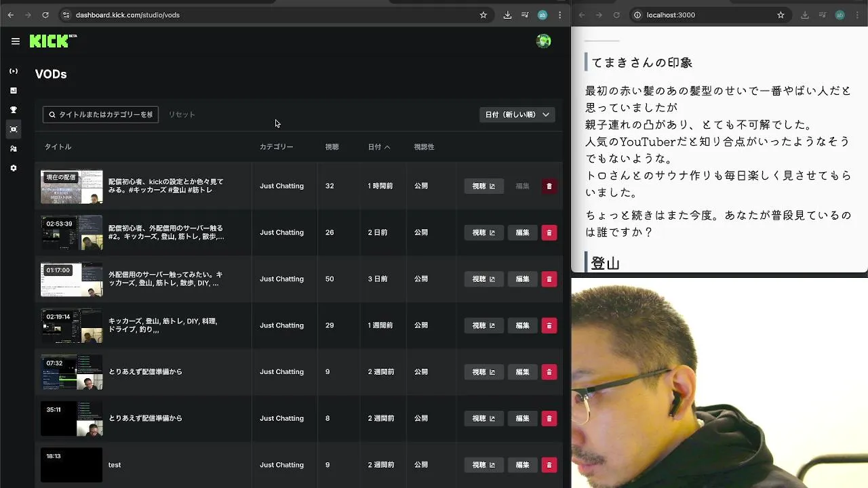Bookmark the localhost:3000 page star
The height and width of the screenshot is (488, 868).
(781, 15)
